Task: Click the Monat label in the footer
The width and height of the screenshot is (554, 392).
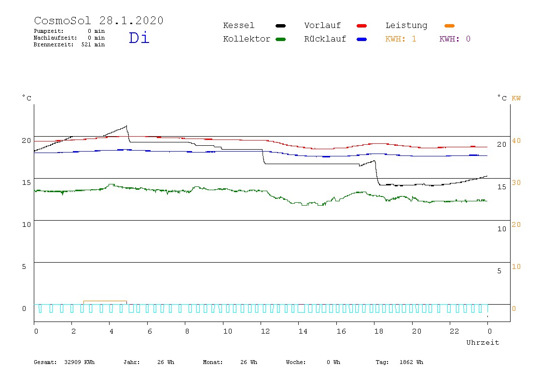Action: (213, 362)
